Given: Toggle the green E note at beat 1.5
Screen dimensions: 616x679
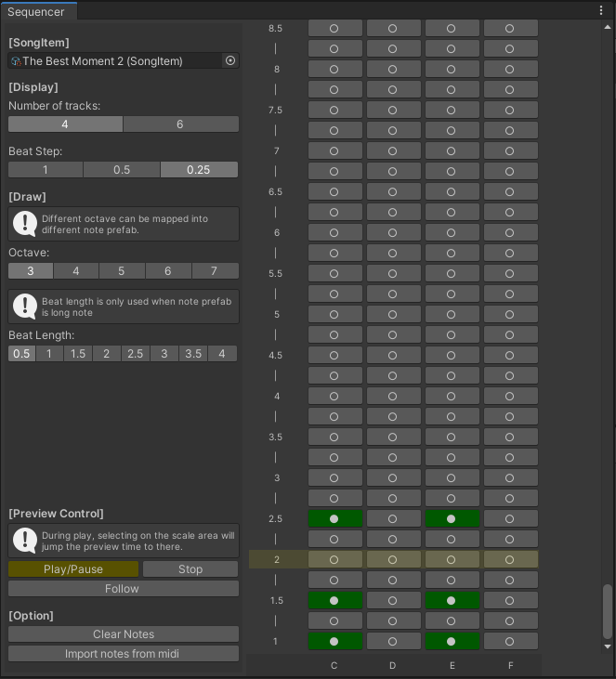Looking at the screenshot, I should tap(452, 601).
